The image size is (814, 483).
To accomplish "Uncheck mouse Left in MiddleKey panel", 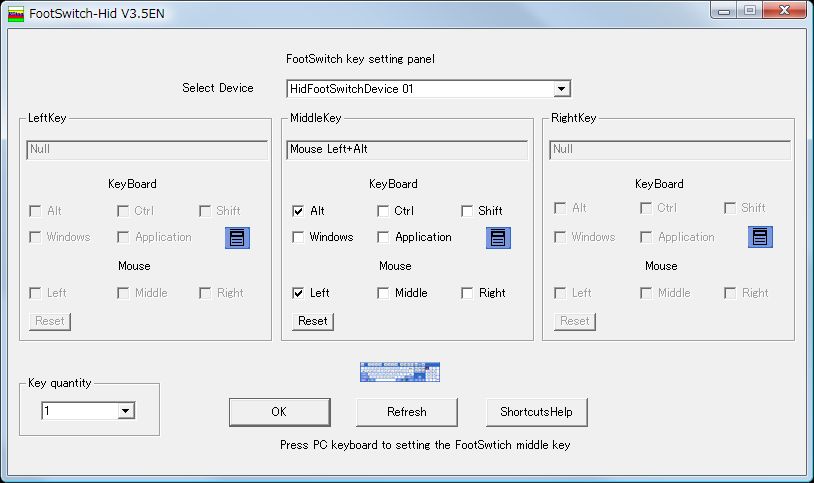I will (x=298, y=293).
